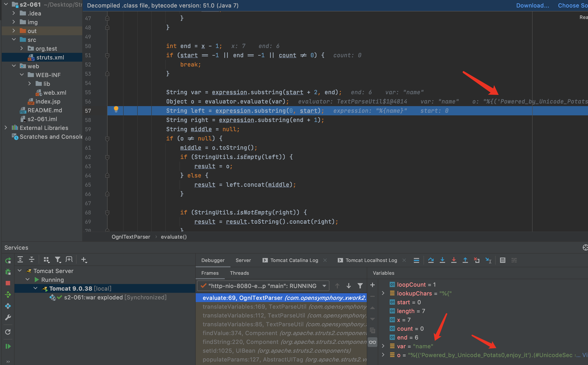Switch to the Debugger tab

pos(213,260)
